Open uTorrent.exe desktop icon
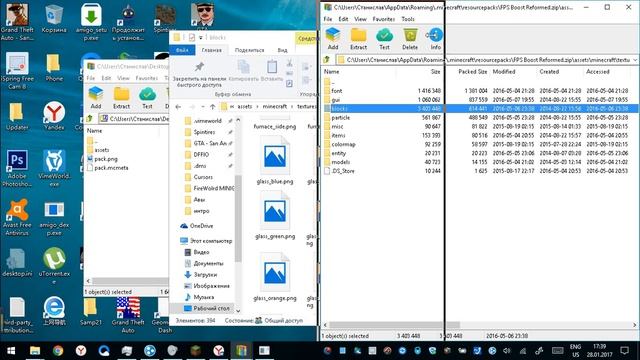Viewport: 640px width, 360px height. [54, 266]
